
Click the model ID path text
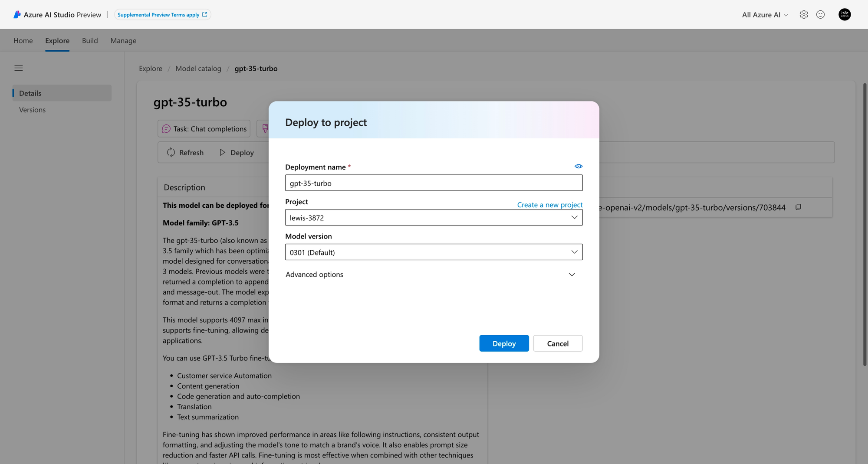pyautogui.click(x=692, y=208)
